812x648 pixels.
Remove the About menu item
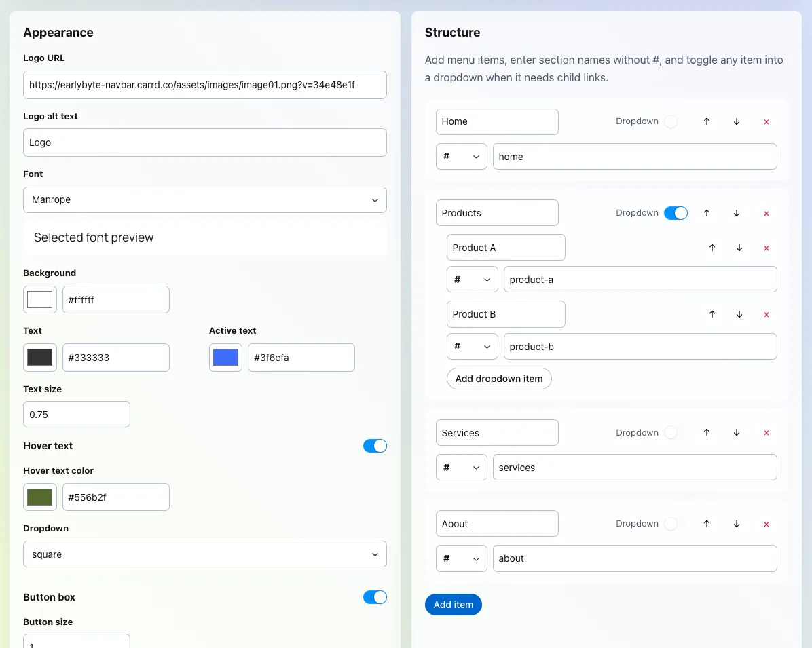coord(767,525)
